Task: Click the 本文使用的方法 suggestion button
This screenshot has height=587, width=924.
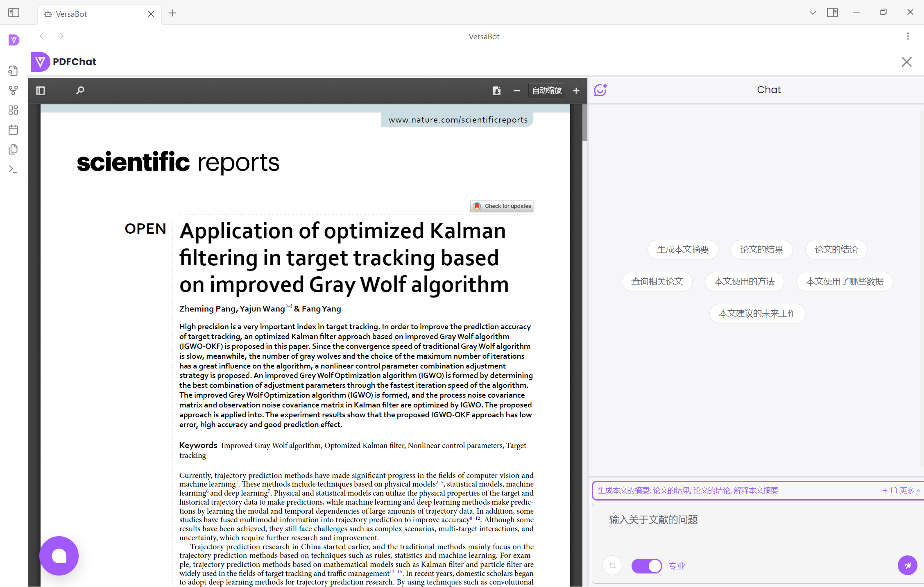Action: click(744, 282)
